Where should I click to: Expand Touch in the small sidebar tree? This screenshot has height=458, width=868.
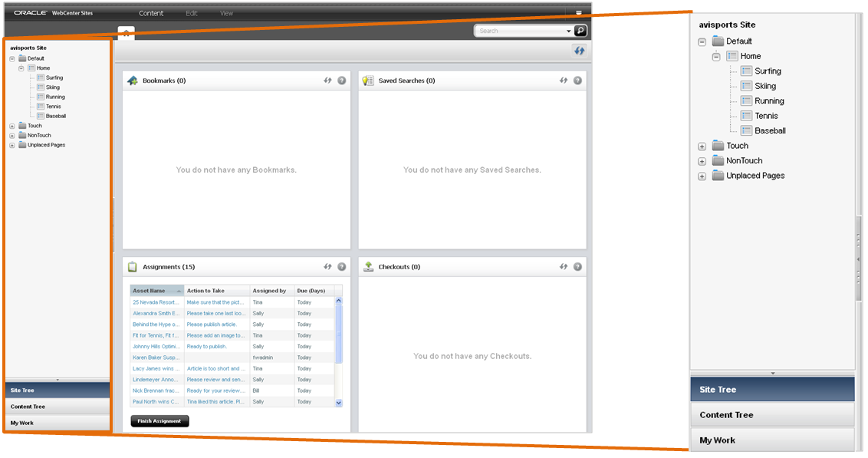coord(12,127)
